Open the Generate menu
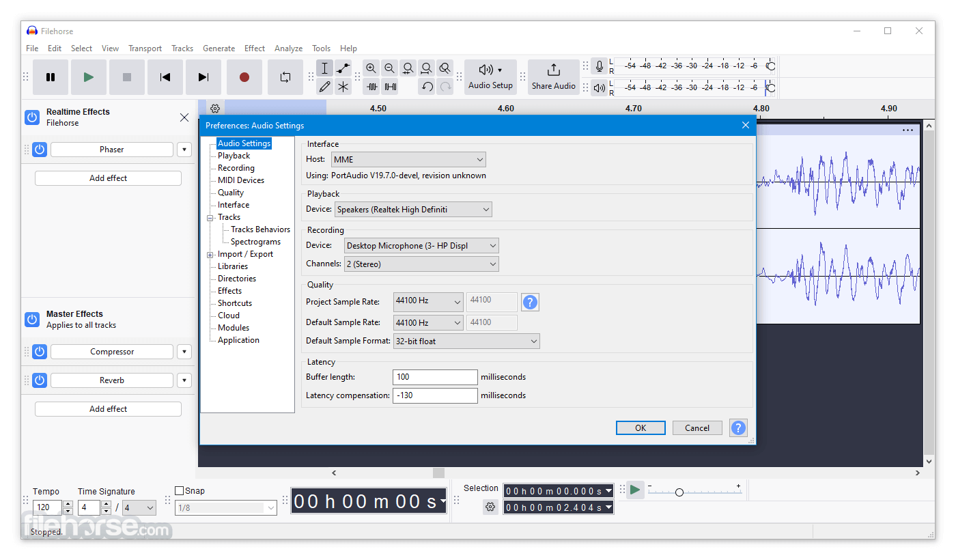 click(219, 48)
